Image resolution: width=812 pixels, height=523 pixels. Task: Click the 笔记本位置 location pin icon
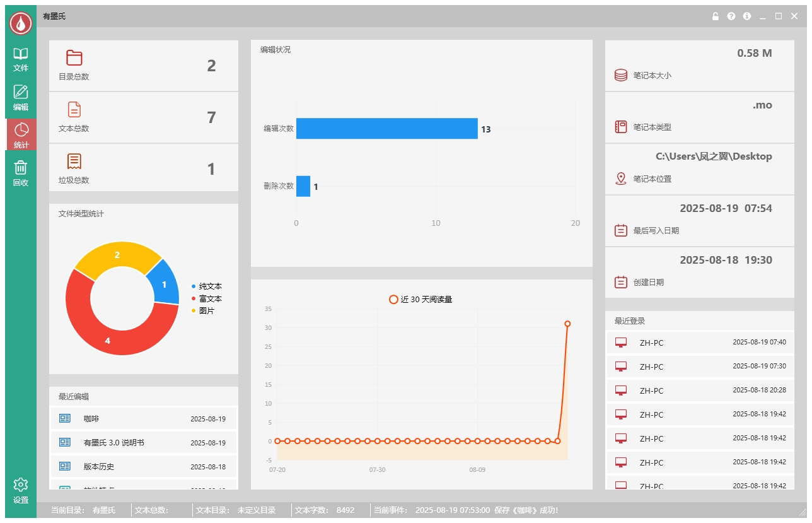click(620, 179)
